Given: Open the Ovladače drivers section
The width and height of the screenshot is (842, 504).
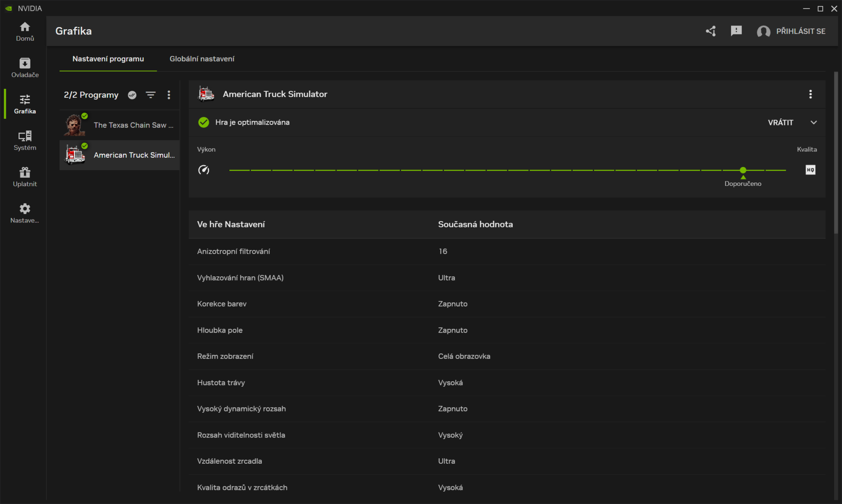Looking at the screenshot, I should (25, 68).
